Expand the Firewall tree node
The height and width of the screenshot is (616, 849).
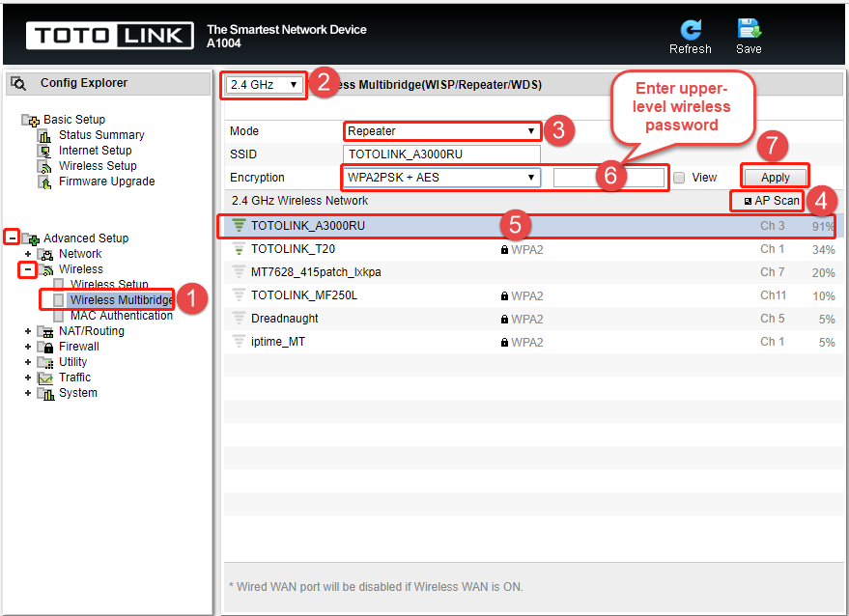[x=28, y=347]
